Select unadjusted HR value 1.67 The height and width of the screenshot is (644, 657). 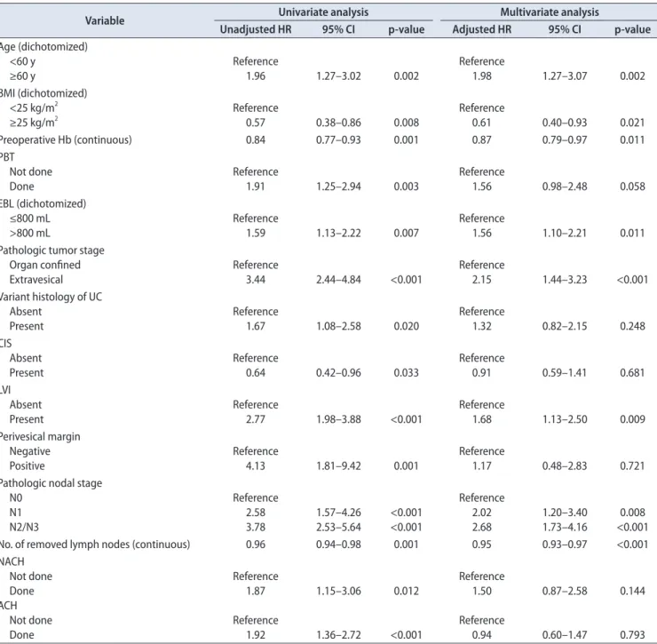point(256,326)
